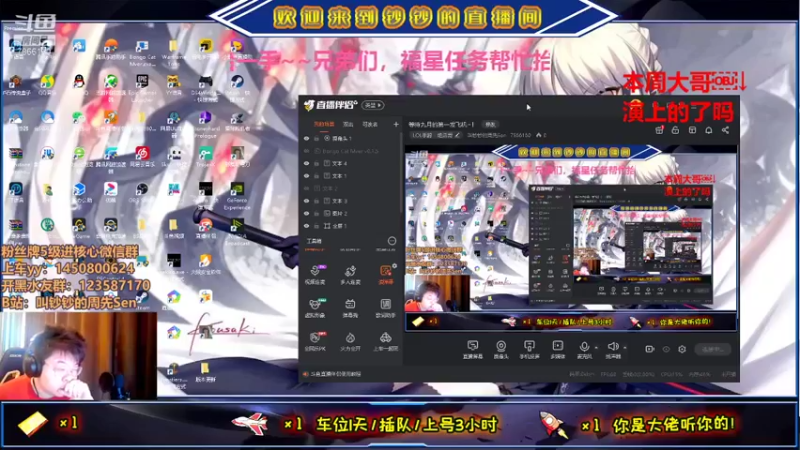Open the Steam desktop icon in top row
This screenshot has height=450, width=800.
click(237, 85)
